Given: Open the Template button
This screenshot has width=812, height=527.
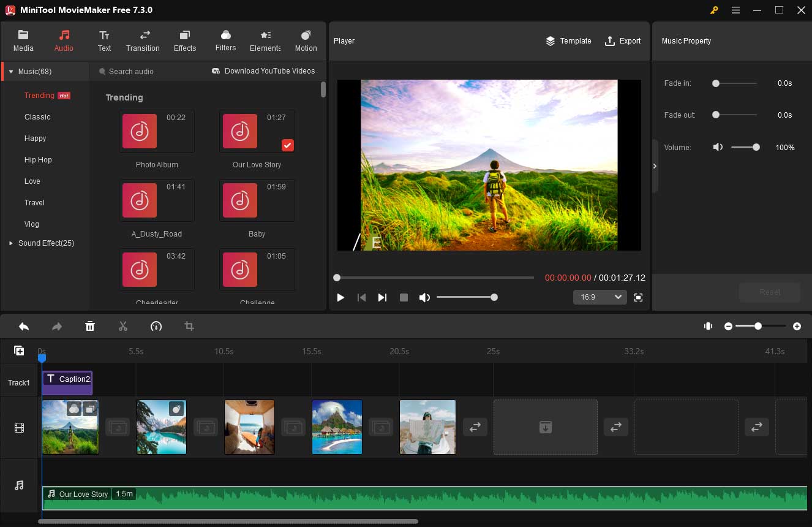Looking at the screenshot, I should pyautogui.click(x=568, y=41).
